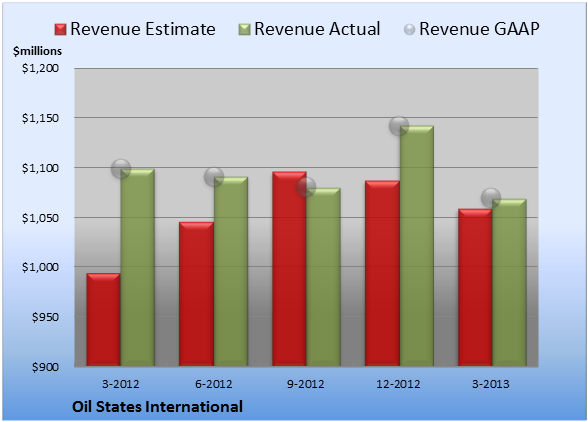Image resolution: width=588 pixels, height=422 pixels.
Task: Select the green actual bar for 3-2013
Action: (509, 282)
